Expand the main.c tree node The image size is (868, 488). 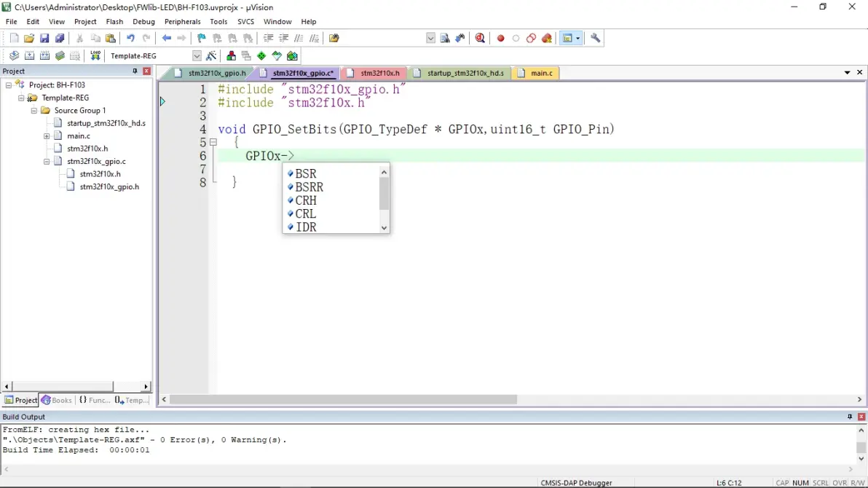tap(47, 136)
